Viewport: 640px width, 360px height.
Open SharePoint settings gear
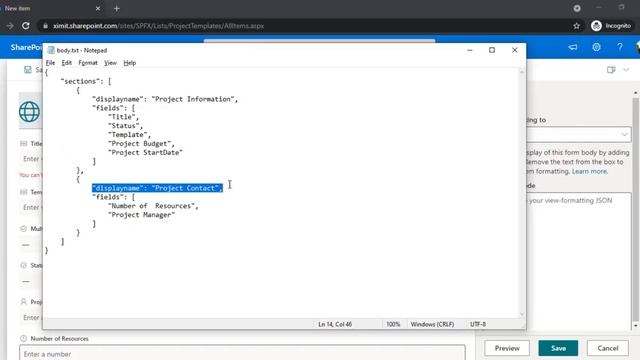(x=596, y=47)
